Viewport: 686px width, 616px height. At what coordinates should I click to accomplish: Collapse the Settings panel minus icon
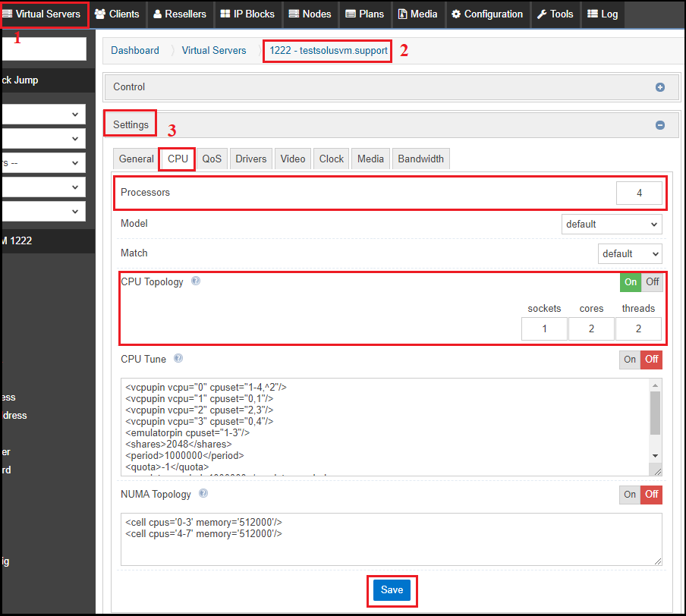tap(659, 125)
